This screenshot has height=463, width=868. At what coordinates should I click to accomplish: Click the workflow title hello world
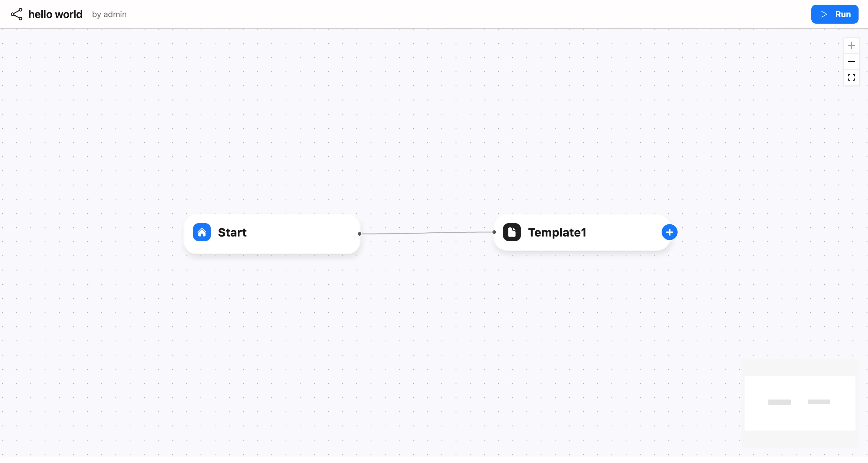point(55,14)
